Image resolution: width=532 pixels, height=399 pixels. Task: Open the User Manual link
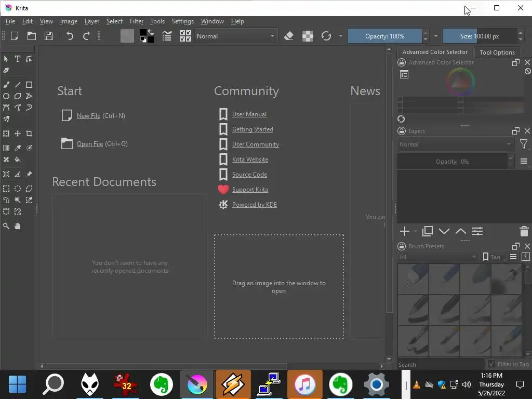(249, 114)
